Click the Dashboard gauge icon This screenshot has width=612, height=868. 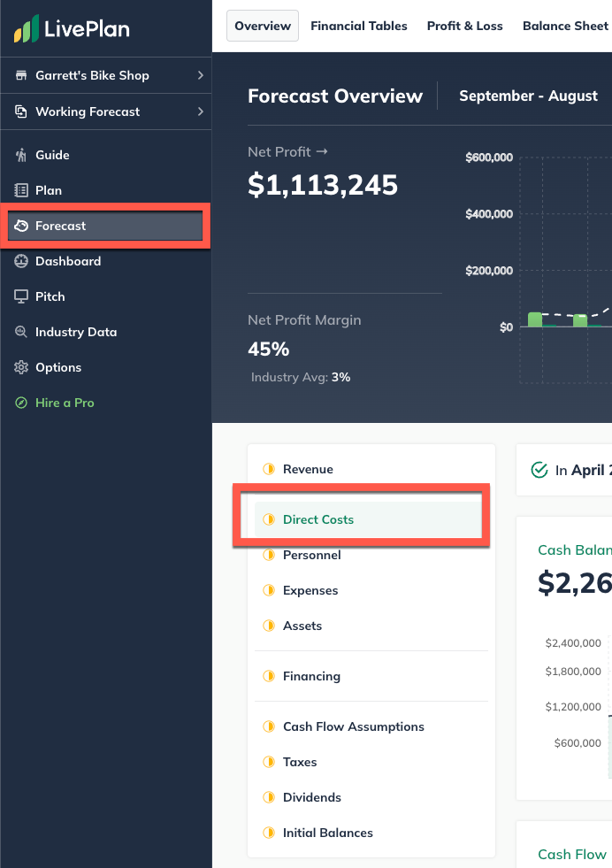pos(21,261)
